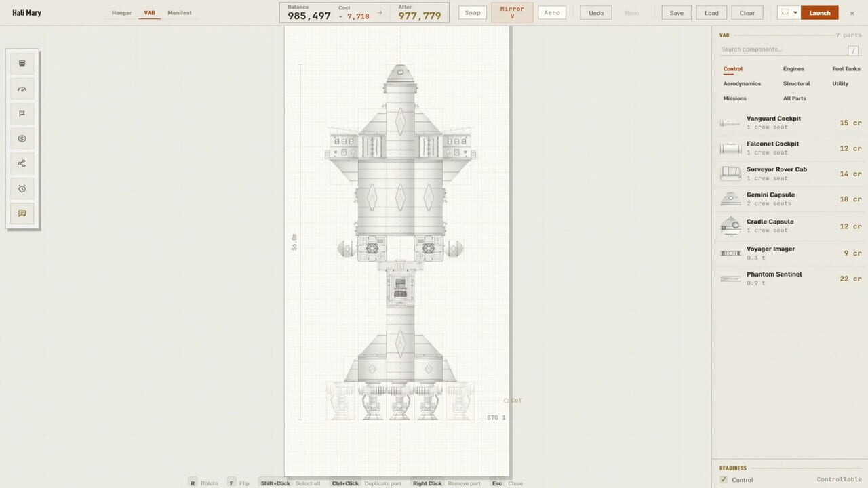
Task: Select the Surveyor Rover Cab part thumbnail
Action: pyautogui.click(x=730, y=174)
